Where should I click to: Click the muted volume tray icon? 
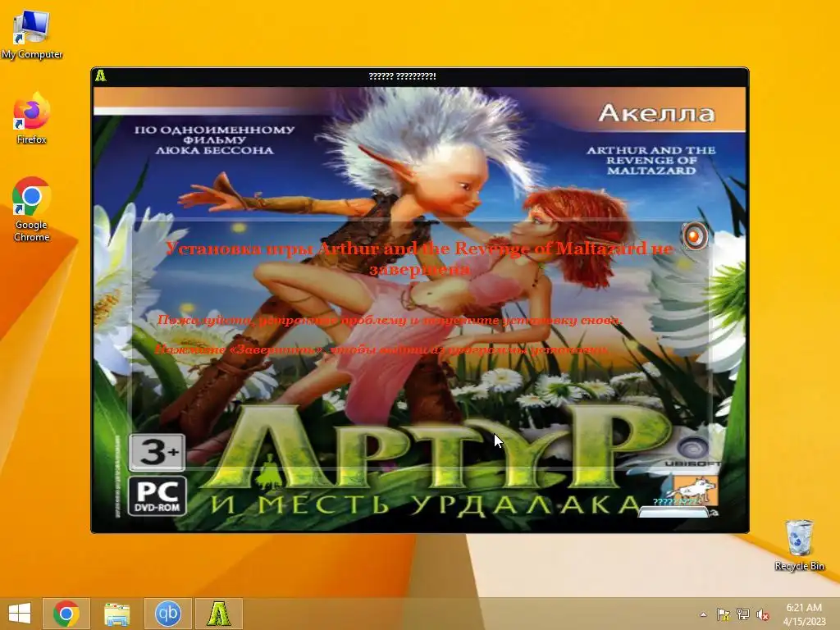[763, 614]
